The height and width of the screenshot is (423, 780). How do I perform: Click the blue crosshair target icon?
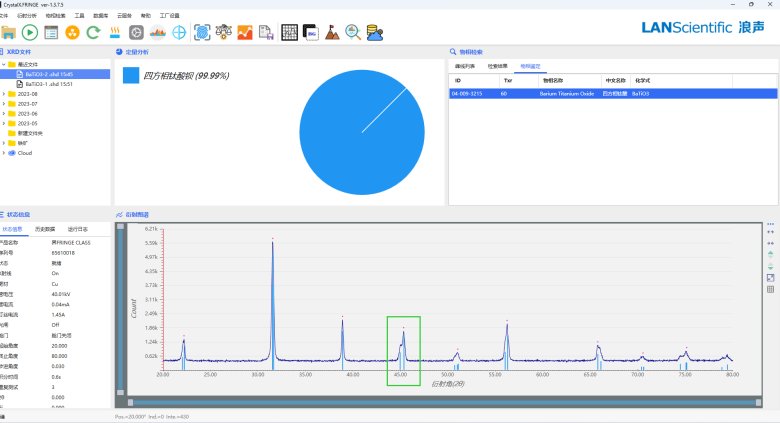[179, 32]
